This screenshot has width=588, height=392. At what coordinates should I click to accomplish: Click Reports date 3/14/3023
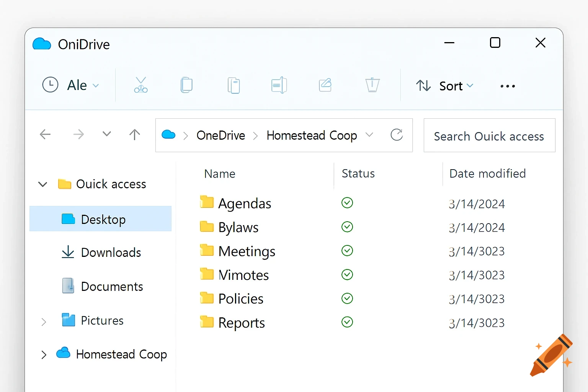[477, 323]
